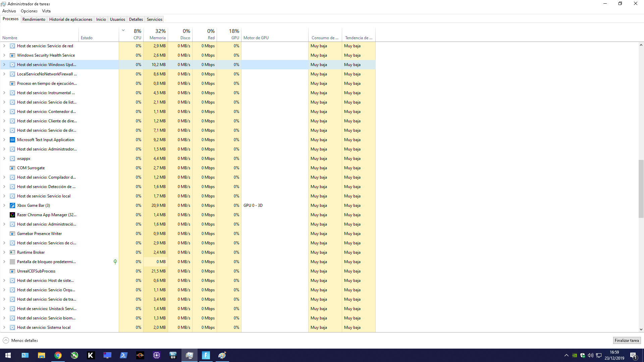Viewport: 644px width, 362px height.
Task: Expand Host del servicio: Windows Upd... row
Action: (4, 65)
